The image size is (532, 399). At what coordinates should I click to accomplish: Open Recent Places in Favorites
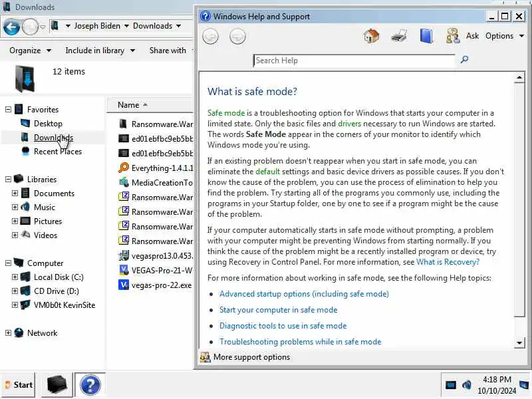(x=58, y=152)
